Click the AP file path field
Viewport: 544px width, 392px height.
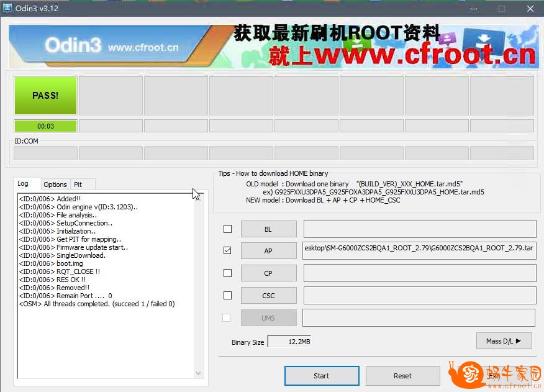(x=419, y=251)
